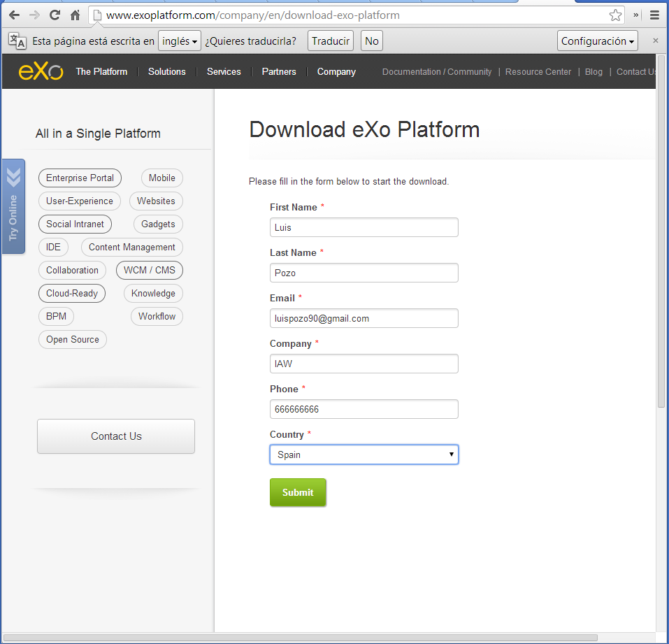Click the browser back arrow
This screenshot has height=644, width=669.
[14, 15]
